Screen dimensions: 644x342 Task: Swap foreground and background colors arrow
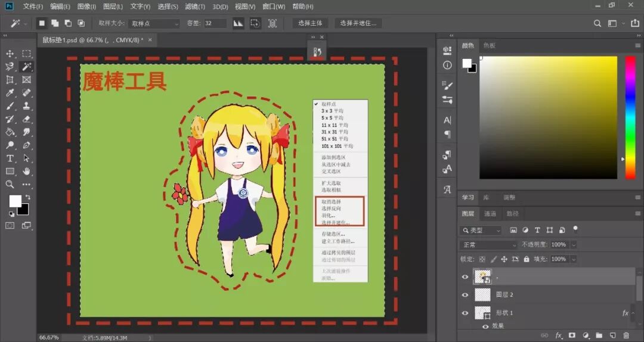pos(28,197)
